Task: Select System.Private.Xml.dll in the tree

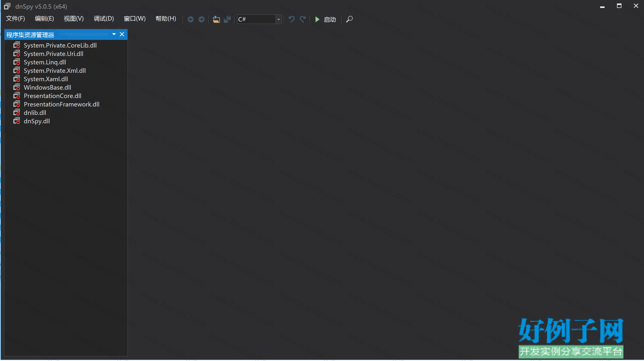Action: (x=55, y=71)
